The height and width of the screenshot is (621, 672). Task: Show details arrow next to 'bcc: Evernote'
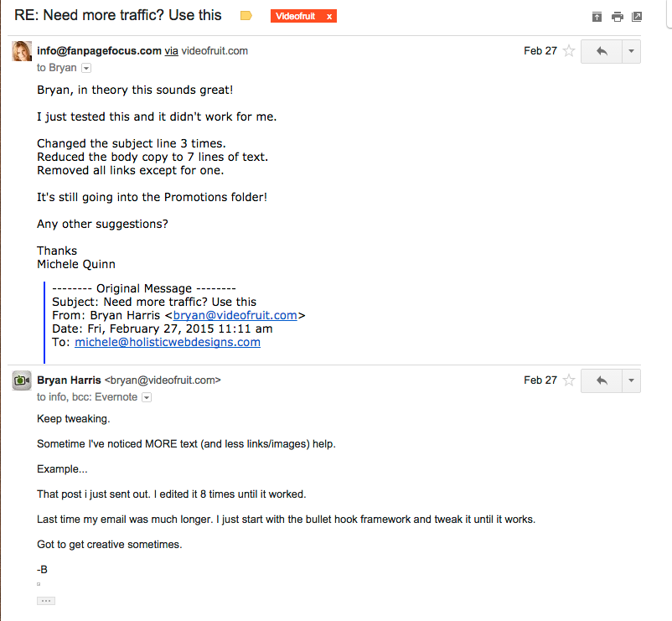pos(147,397)
